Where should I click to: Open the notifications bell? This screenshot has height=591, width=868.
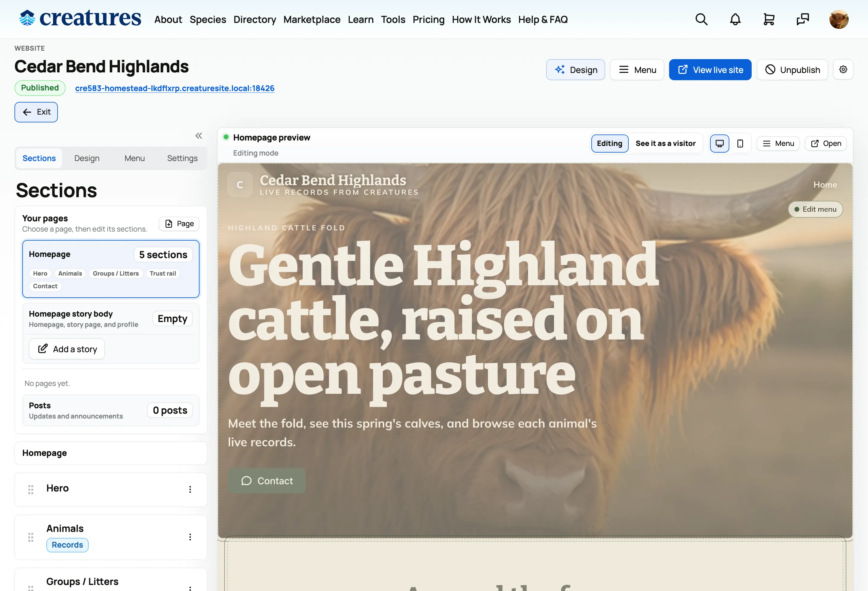(x=735, y=19)
